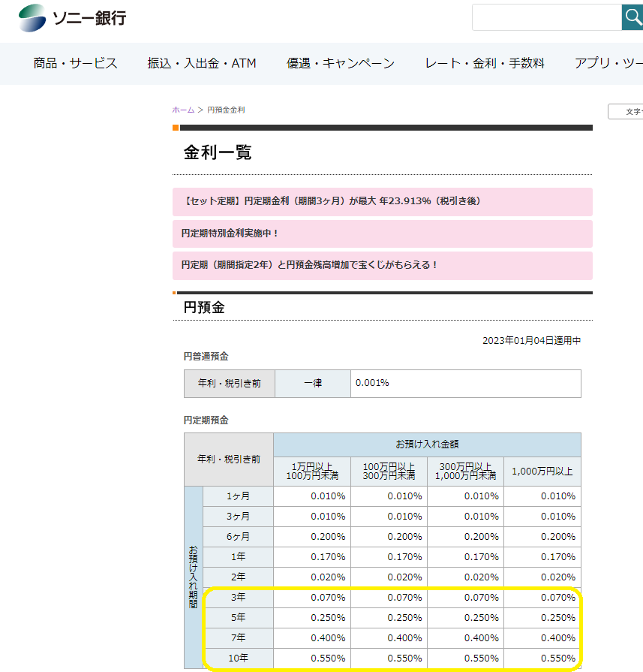The width and height of the screenshot is (643, 672).
Task: Click the 6ヶ月 row label
Action: tap(238, 537)
